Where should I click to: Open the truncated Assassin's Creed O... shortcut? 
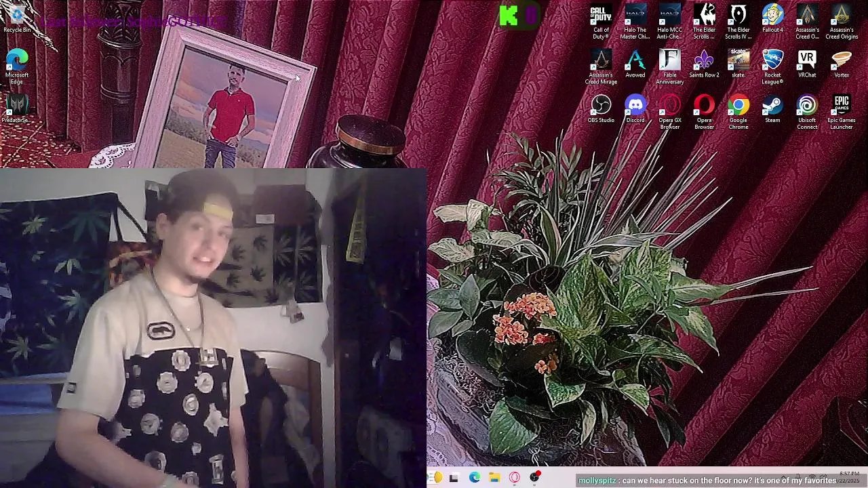coord(807,22)
